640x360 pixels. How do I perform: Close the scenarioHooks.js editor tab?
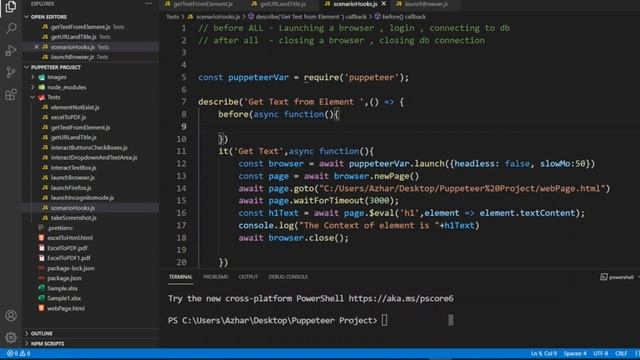(384, 4)
